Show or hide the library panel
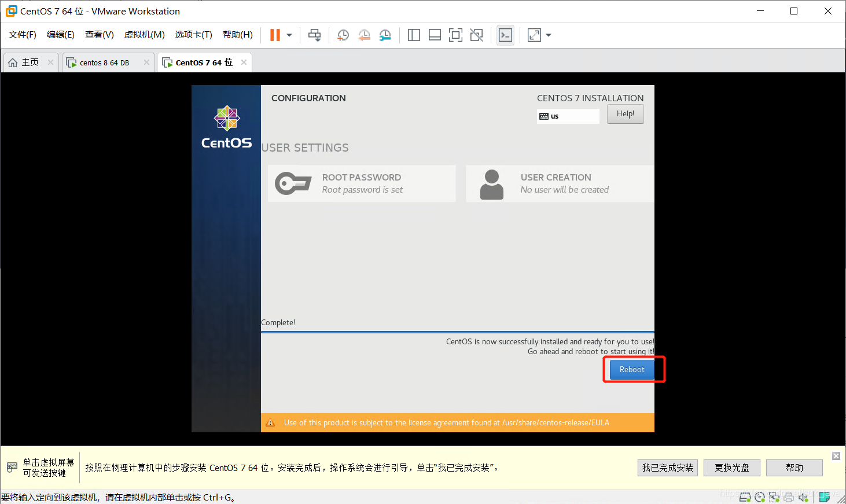The height and width of the screenshot is (504, 846). 414,35
